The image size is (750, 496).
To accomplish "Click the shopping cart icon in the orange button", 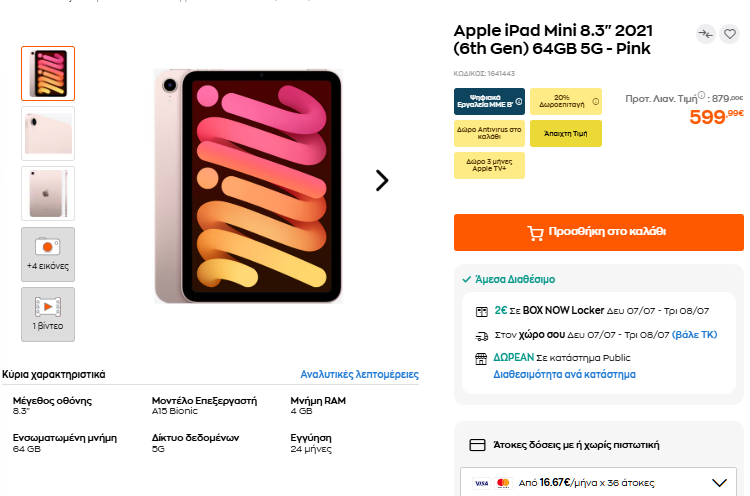I will point(535,233).
